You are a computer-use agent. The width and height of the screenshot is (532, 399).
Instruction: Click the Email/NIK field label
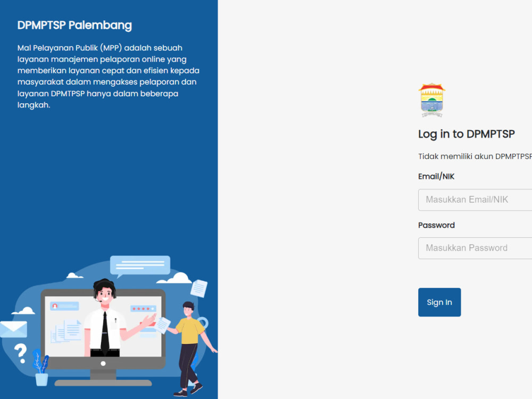tap(436, 177)
